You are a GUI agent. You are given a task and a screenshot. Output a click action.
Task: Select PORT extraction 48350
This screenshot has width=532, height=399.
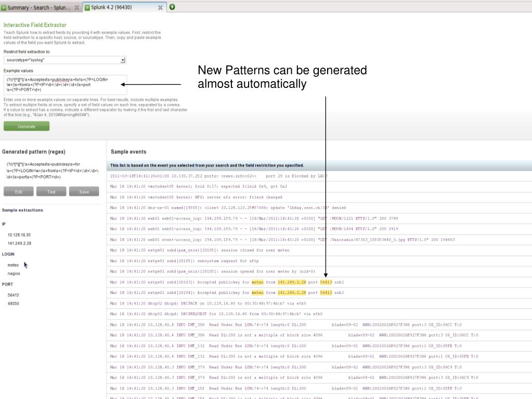(13, 304)
